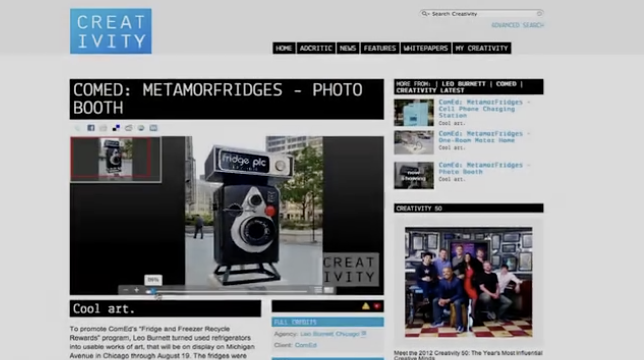Click the zoom slider track
The height and width of the screenshot is (360, 644).
point(227,291)
